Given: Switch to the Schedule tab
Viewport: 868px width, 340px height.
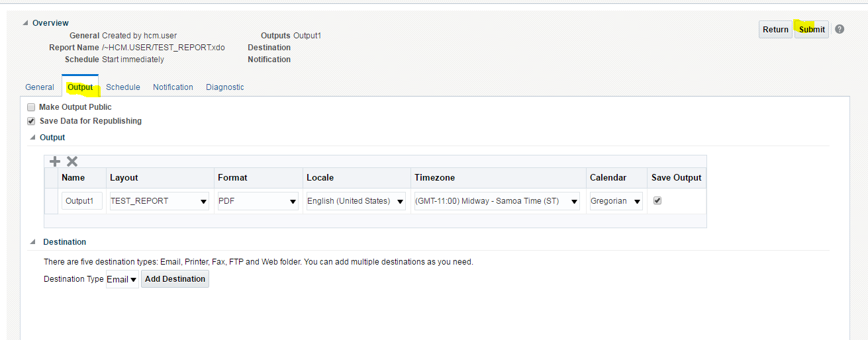Looking at the screenshot, I should 123,87.
